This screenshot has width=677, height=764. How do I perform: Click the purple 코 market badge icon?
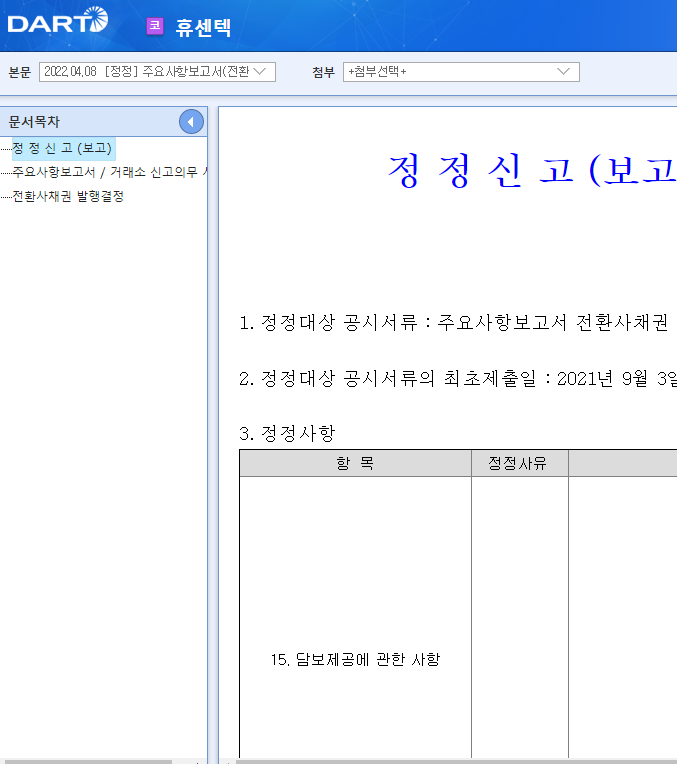[155, 26]
